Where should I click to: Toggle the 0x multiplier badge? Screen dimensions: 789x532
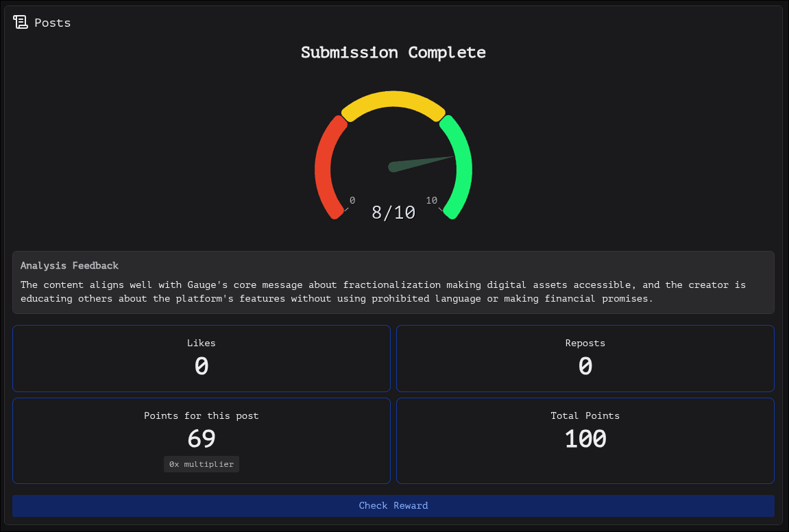tap(201, 464)
